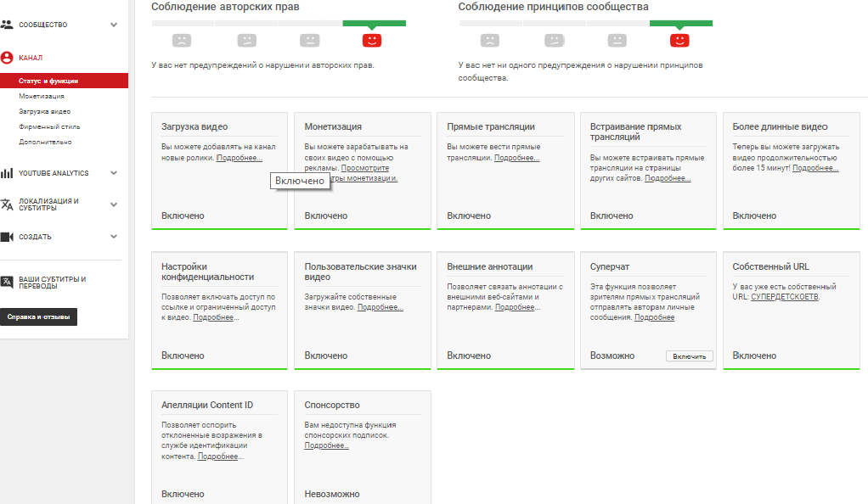Expand the Создать section chevron
The width and height of the screenshot is (868, 504).
114,237
